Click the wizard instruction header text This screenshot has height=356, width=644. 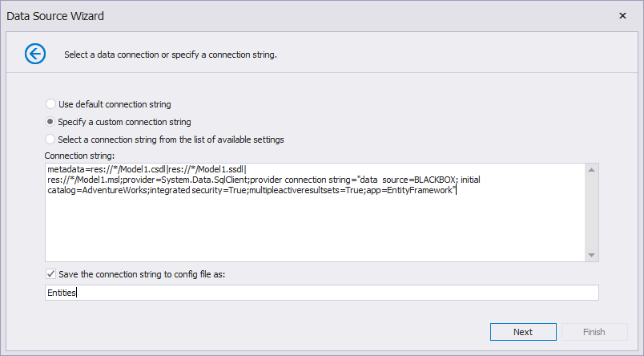(171, 55)
